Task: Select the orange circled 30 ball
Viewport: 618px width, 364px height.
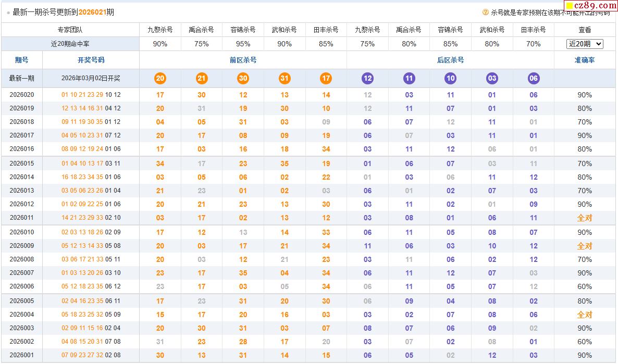Action: click(x=243, y=79)
